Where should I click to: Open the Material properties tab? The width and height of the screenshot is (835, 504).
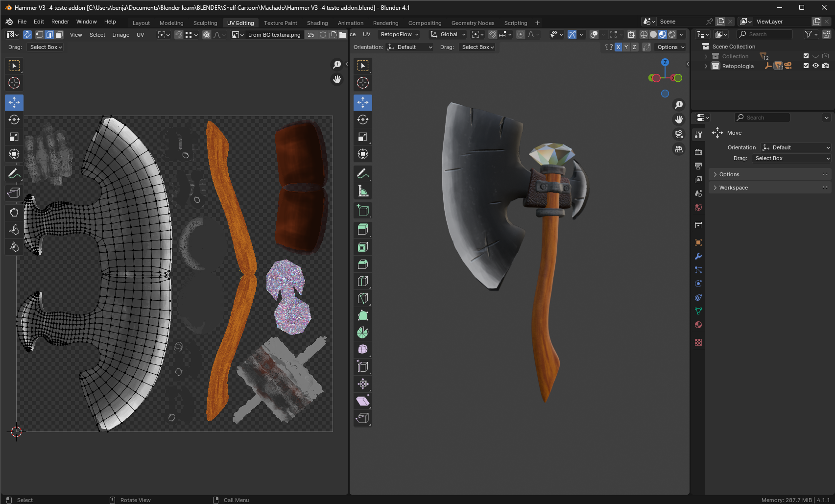[698, 325]
